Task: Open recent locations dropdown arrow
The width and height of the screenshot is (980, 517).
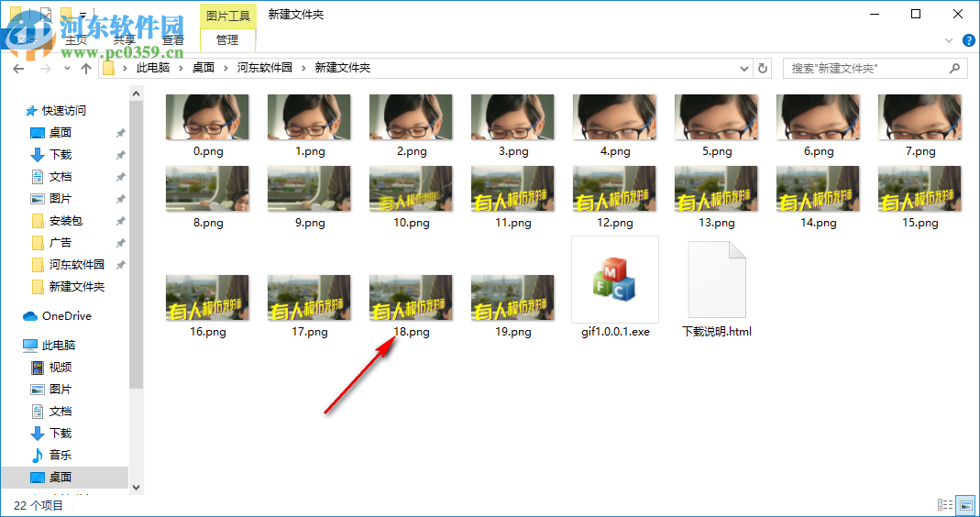Action: tap(68, 69)
